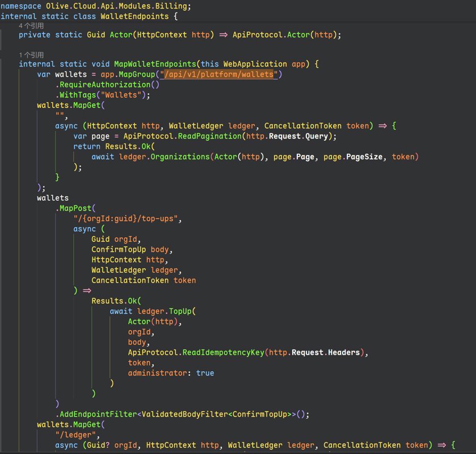The width and height of the screenshot is (476, 454).
Task: Select the ReadPagination method call
Action: pyautogui.click(x=209, y=136)
